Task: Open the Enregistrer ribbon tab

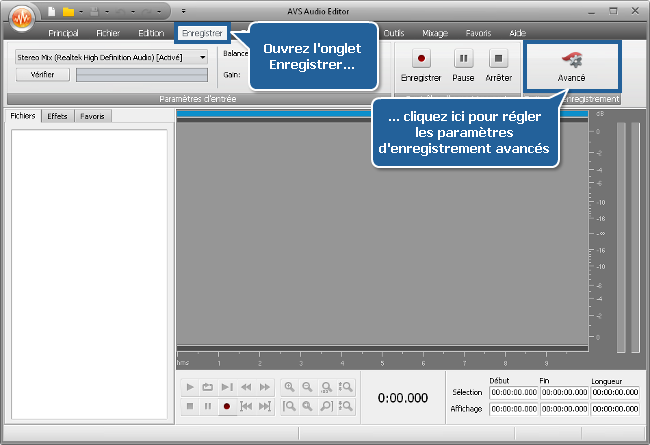Action: click(202, 33)
